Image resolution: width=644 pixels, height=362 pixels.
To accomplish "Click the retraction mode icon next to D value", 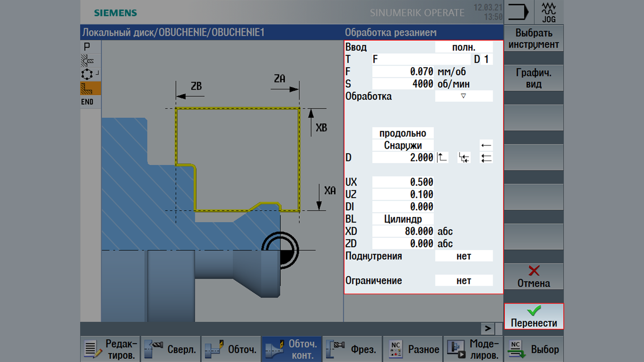I will 442,157.
